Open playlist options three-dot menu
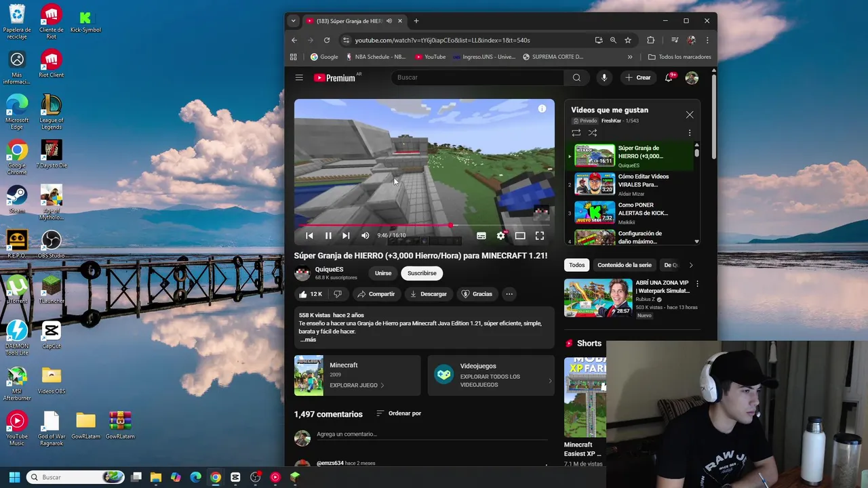The image size is (868, 488). coord(690,133)
